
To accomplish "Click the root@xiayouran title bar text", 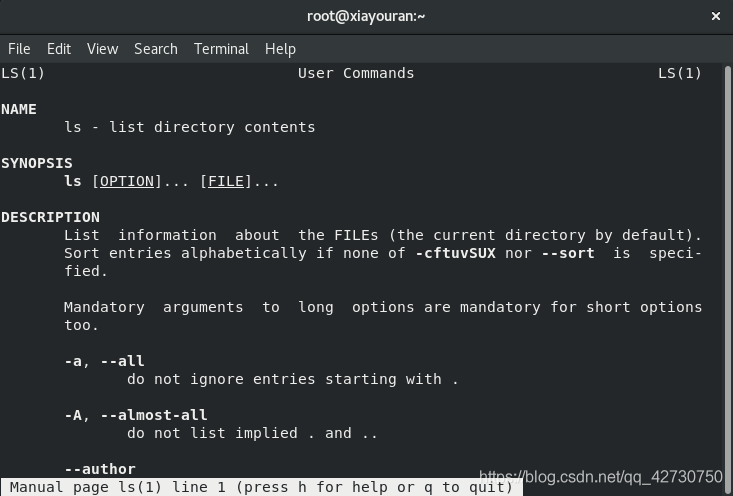I will 366,16.
